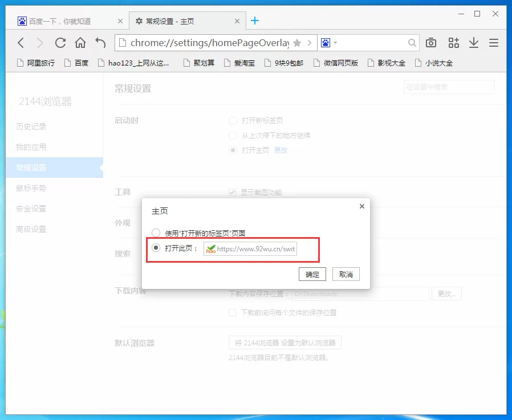The height and width of the screenshot is (420, 512).
Task: Click the chevron next to the star icon
Action: tap(310, 43)
